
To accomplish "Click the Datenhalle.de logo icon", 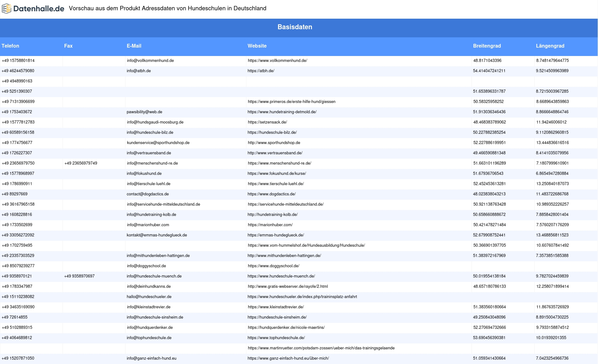I will click(6, 9).
